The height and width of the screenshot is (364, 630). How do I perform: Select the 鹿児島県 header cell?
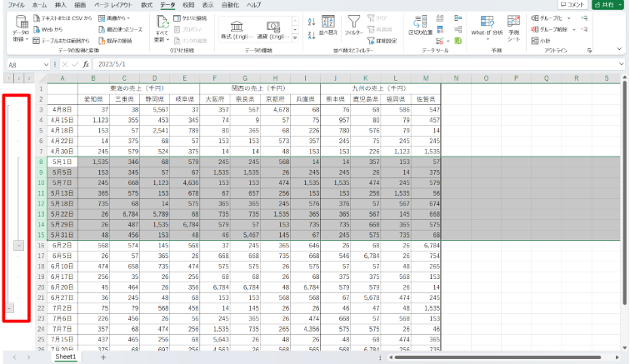(365, 99)
